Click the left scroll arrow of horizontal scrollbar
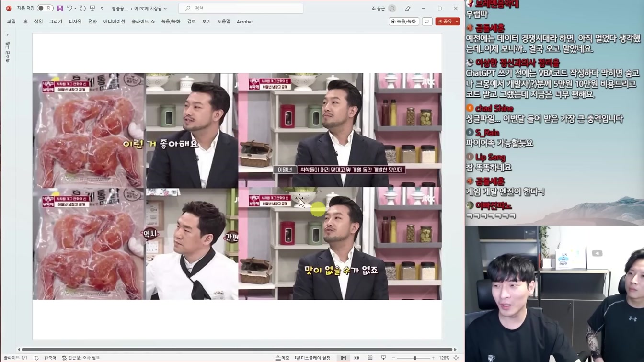Viewport: 644px width, 362px height. (19, 350)
